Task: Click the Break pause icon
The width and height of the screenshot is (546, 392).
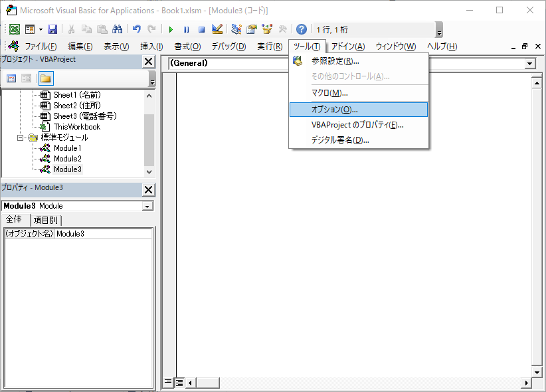Action: tap(186, 30)
